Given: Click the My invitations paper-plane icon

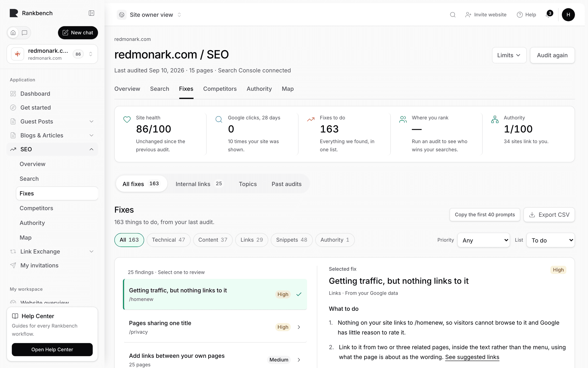Looking at the screenshot, I should click(13, 265).
